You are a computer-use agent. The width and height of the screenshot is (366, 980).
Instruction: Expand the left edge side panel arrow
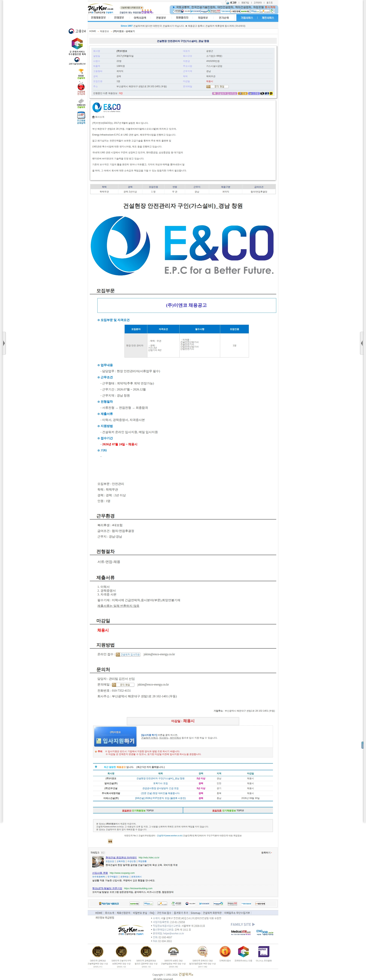pyautogui.click(x=4, y=343)
